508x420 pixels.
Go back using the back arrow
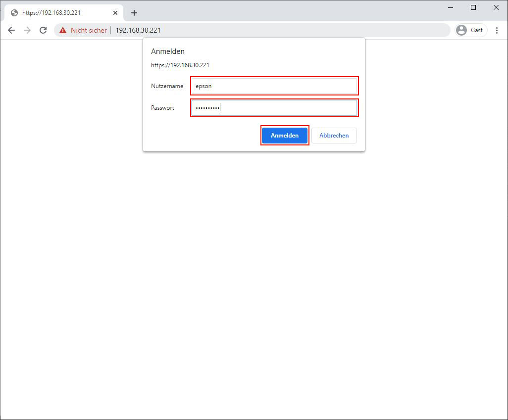[x=11, y=30]
